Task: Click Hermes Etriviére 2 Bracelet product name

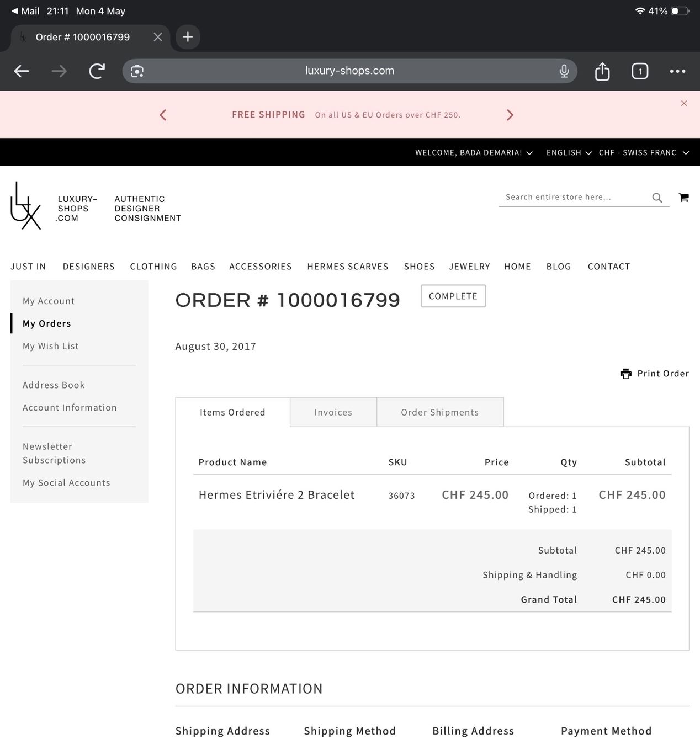Action: click(277, 495)
